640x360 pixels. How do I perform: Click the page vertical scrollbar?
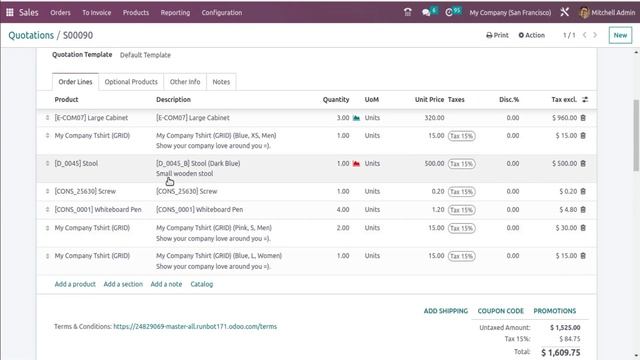(x=636, y=135)
